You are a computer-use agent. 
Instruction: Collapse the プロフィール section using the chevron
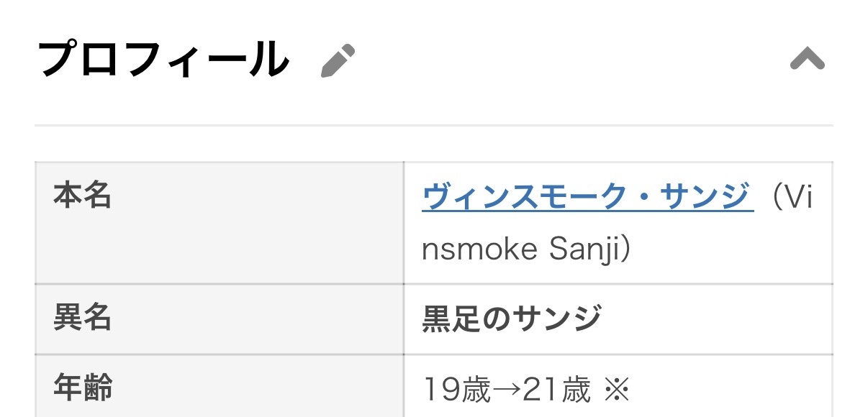tap(807, 60)
